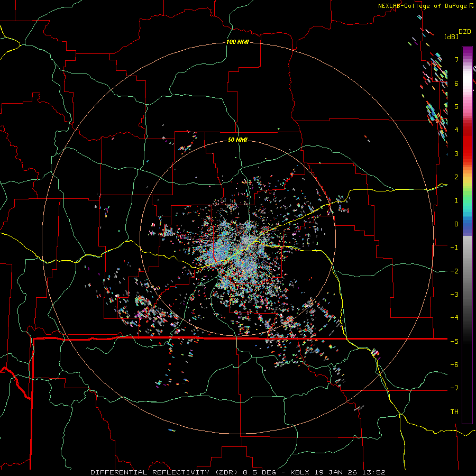The width and height of the screenshot is (476, 476).
Task: Click the "0.5 DEG" elevation text
Action: [x=259, y=472]
